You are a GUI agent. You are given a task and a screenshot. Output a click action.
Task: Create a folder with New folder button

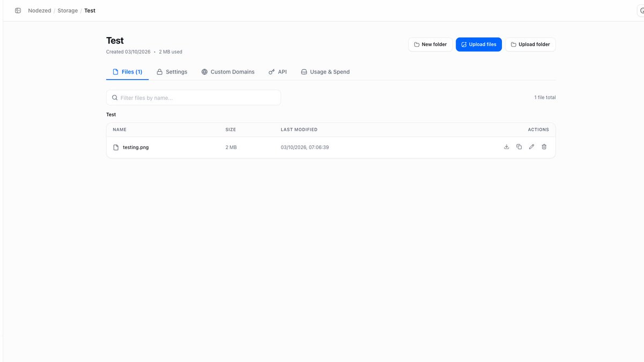coord(430,45)
